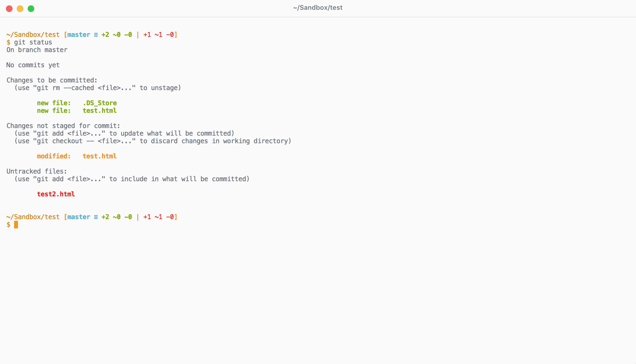Click the window title ~/Sandbox/test
Image resolution: width=636 pixels, height=364 pixels.
click(x=318, y=8)
